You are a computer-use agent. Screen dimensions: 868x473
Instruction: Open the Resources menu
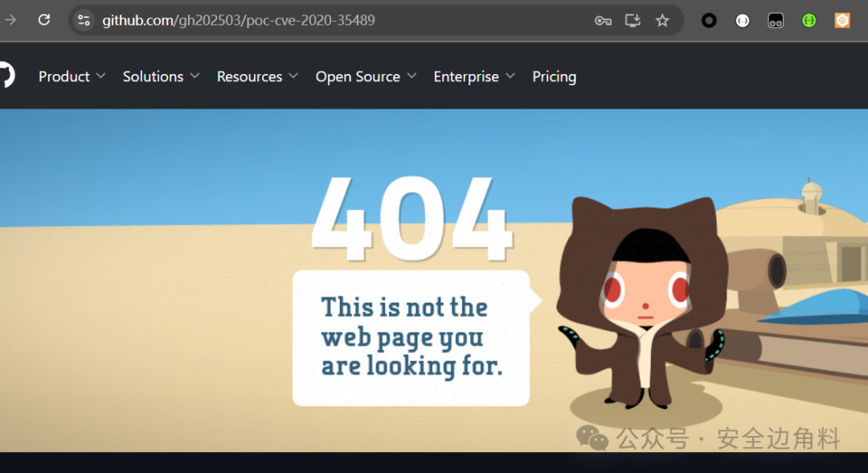257,76
